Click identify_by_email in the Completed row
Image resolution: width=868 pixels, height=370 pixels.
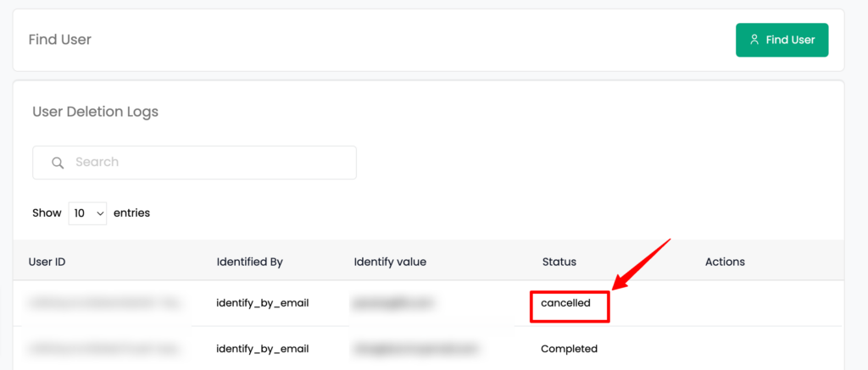coord(263,349)
